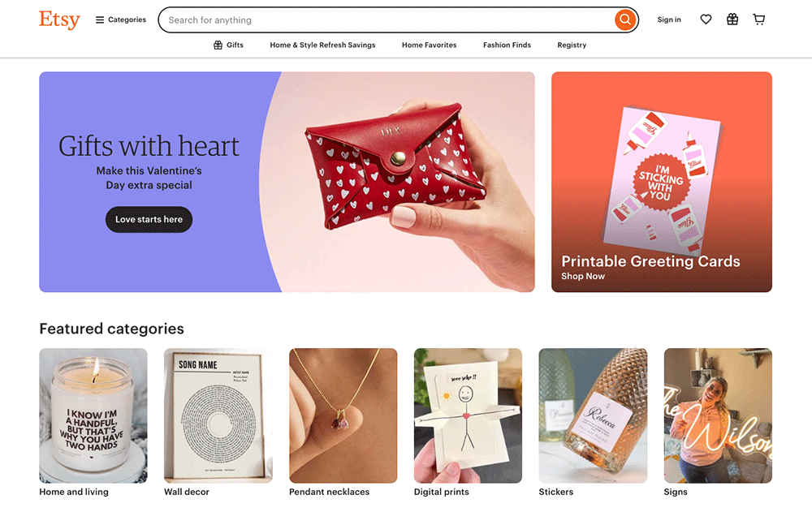Image resolution: width=812 pixels, height=512 pixels.
Task: Open Pendant necklaces category
Action: 343,415
